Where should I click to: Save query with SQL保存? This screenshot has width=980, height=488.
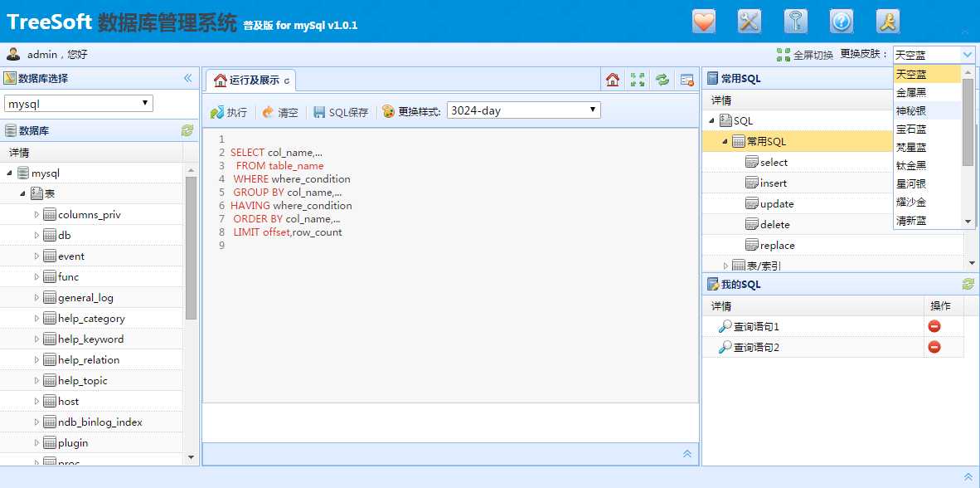(341, 112)
